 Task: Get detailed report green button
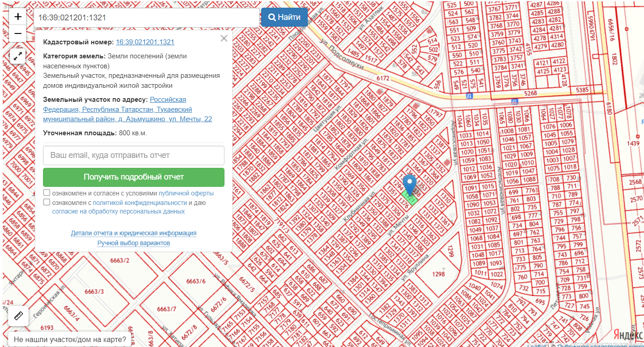pyautogui.click(x=134, y=177)
